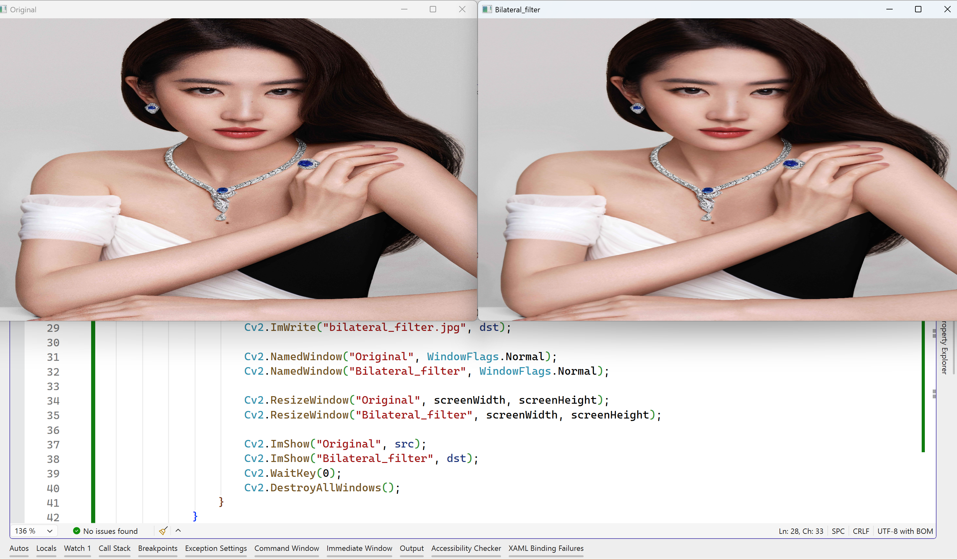957x560 pixels.
Task: Click the Bilateral_filter window app icon
Action: [x=487, y=9]
